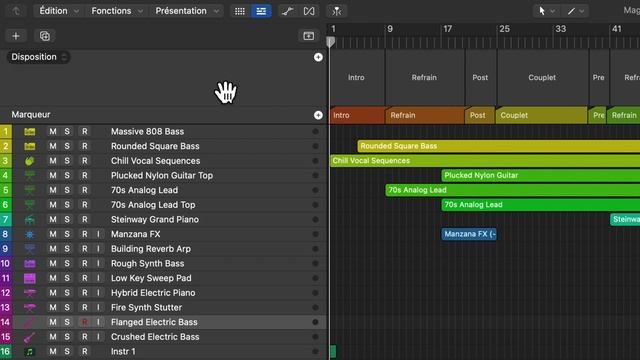Screen dimensions: 640x360
Task: Select the Post arrangement section
Action: tap(480, 78)
